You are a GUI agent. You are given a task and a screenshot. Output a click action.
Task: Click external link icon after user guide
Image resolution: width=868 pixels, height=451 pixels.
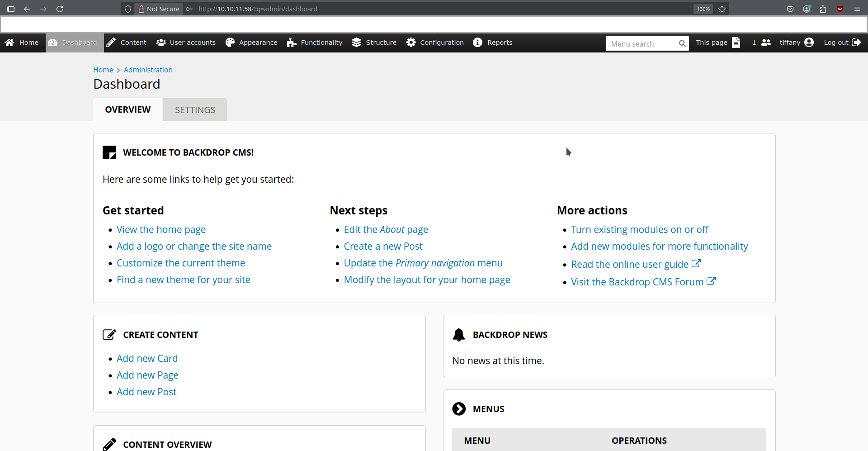pos(697,263)
